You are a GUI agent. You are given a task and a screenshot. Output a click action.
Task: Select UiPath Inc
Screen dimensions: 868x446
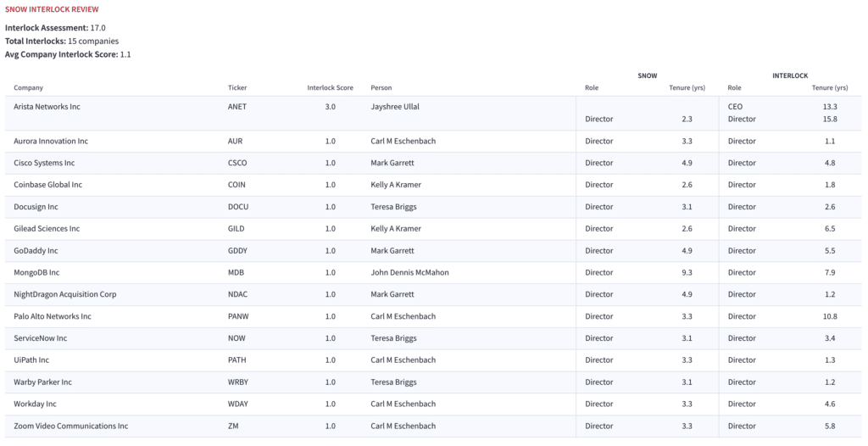point(31,360)
